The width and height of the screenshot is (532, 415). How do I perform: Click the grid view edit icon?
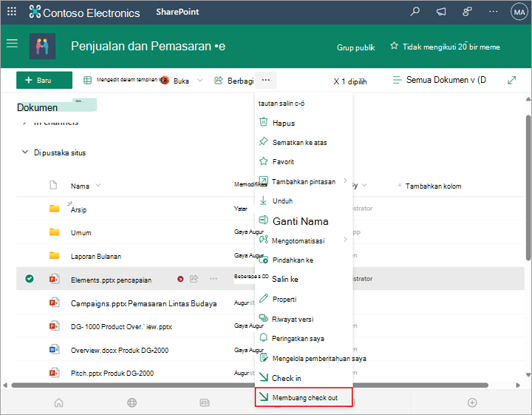87,80
